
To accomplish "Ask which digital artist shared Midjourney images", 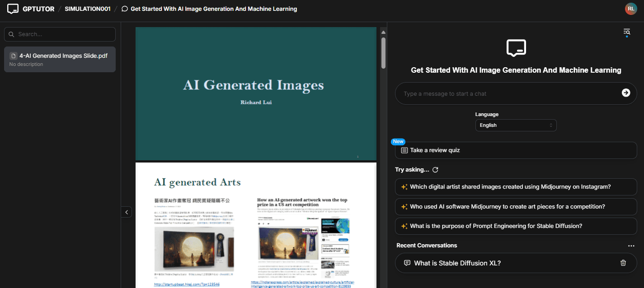I will [516, 187].
